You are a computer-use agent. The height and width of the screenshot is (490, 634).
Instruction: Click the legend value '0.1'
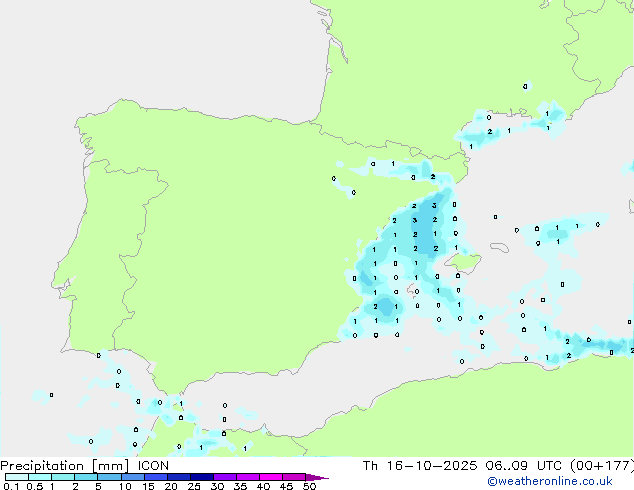[x=11, y=486]
